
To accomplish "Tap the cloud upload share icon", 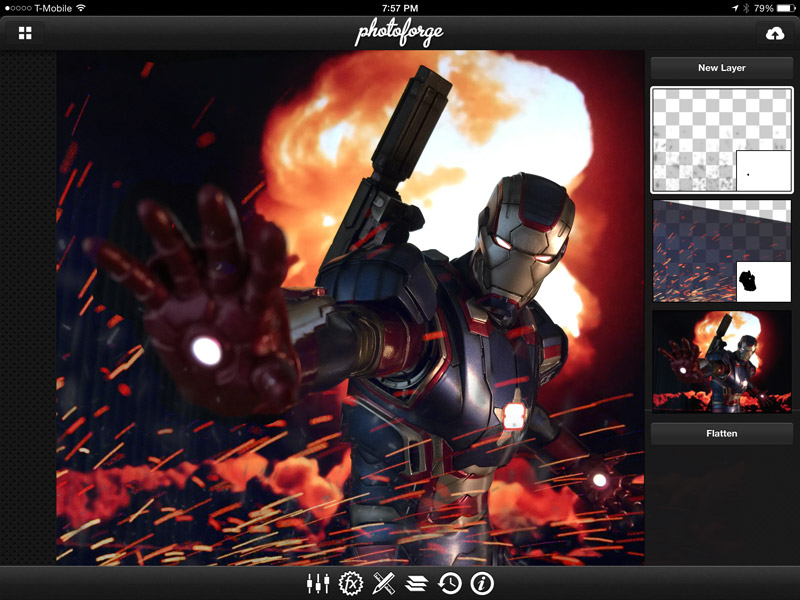I will [774, 34].
